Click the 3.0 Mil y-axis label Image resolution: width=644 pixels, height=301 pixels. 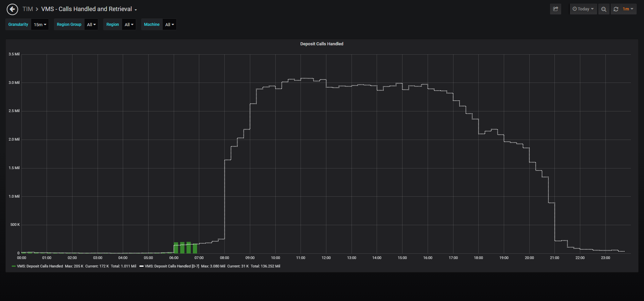click(14, 83)
